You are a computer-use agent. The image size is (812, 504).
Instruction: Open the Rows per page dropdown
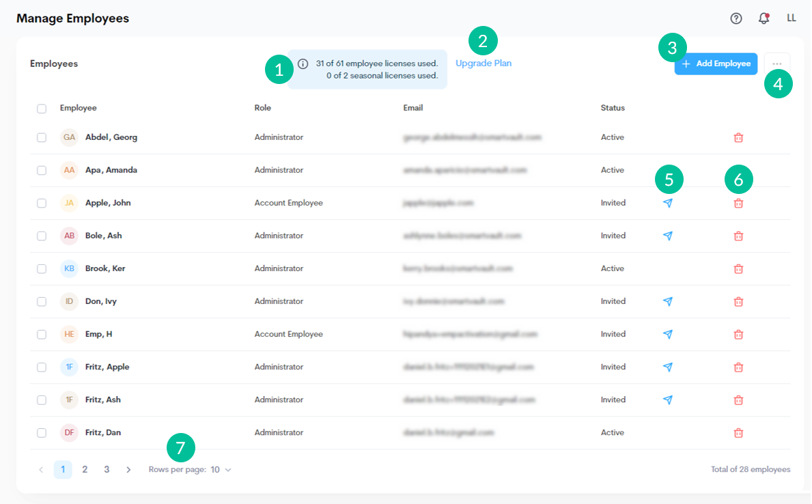coord(221,470)
